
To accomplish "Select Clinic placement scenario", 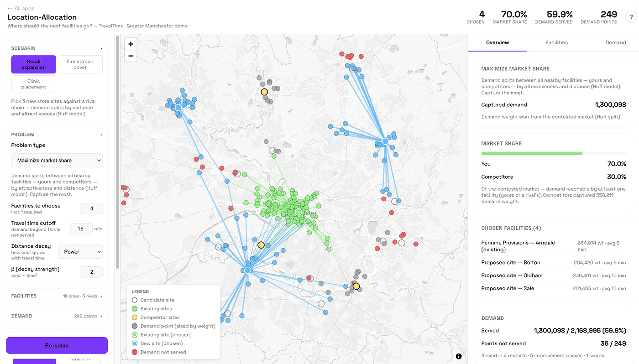I will 34,84.
